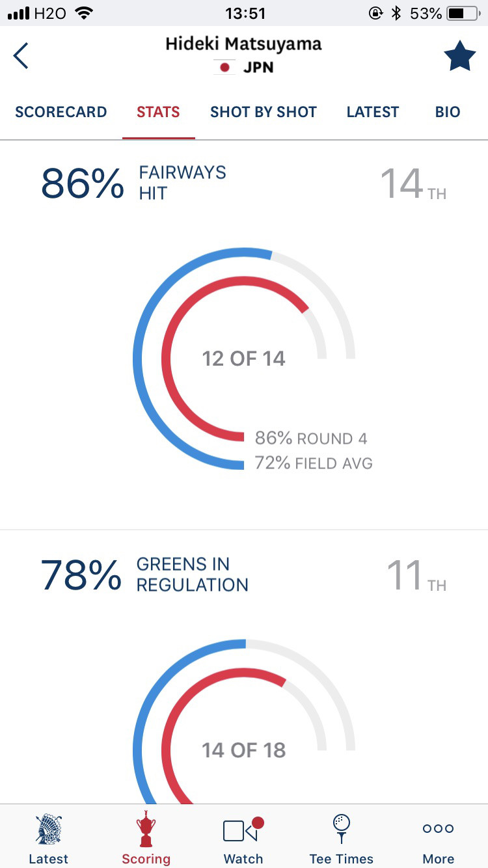
Task: Go to the BIO tab
Action: [448, 112]
